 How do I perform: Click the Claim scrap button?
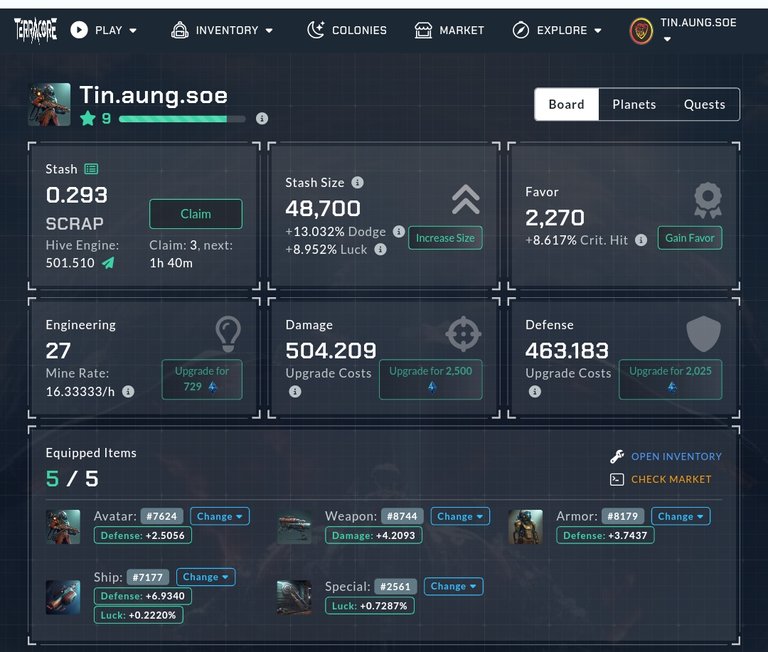click(195, 214)
